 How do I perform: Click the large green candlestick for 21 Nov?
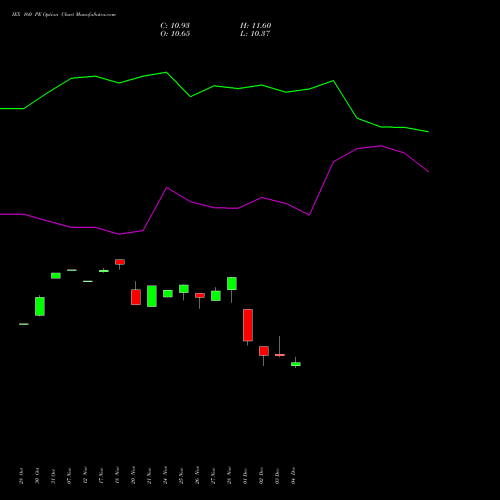click(152, 296)
